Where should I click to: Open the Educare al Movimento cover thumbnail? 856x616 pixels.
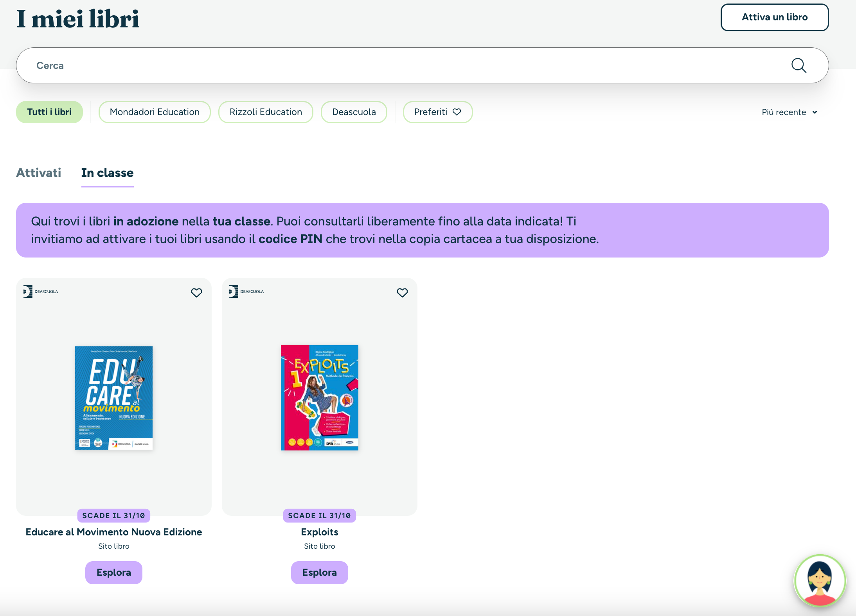[x=114, y=398]
